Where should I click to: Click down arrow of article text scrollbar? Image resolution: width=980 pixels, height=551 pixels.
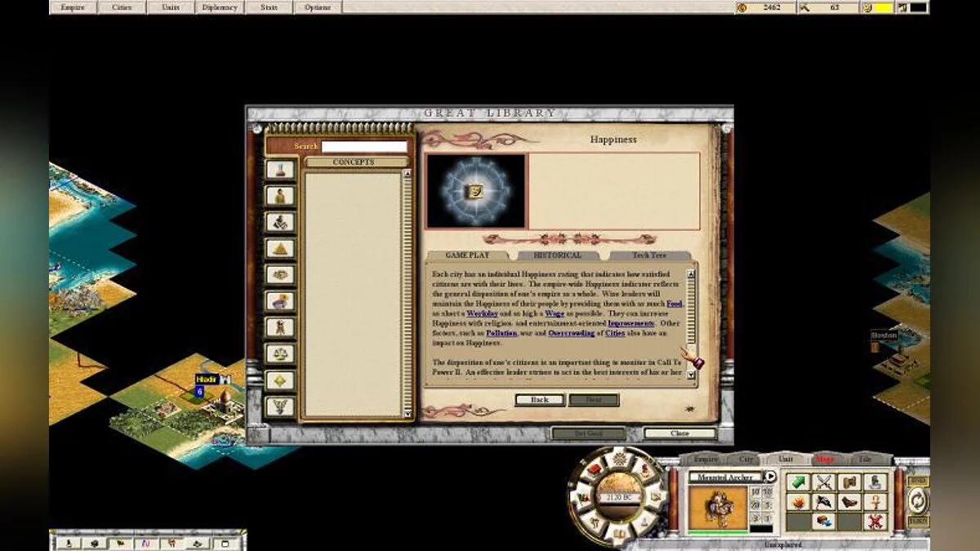[691, 375]
